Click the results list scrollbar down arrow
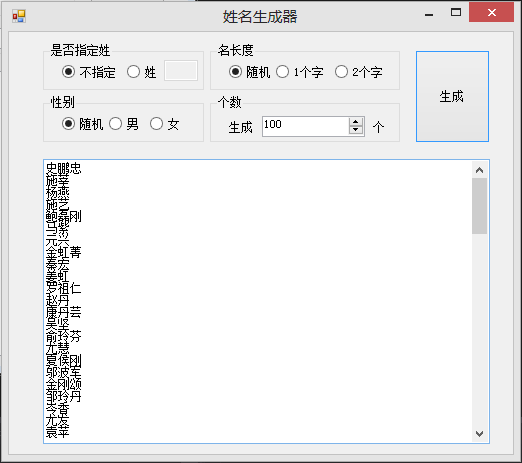522x463 pixels. pyautogui.click(x=479, y=434)
